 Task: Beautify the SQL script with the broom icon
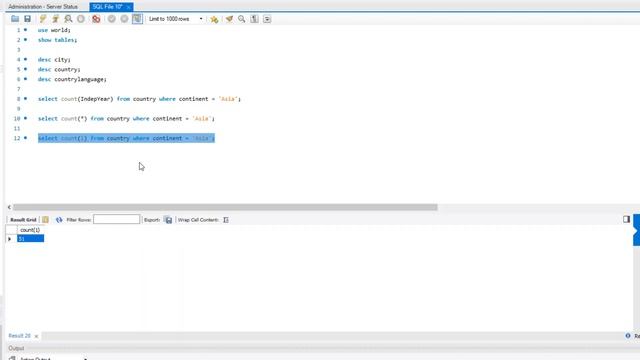[229, 19]
